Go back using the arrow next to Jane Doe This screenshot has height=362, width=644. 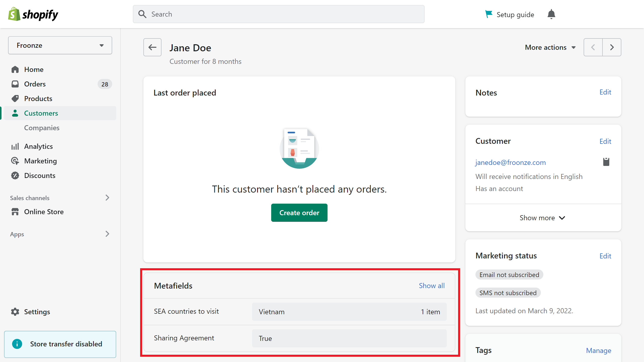pyautogui.click(x=152, y=47)
